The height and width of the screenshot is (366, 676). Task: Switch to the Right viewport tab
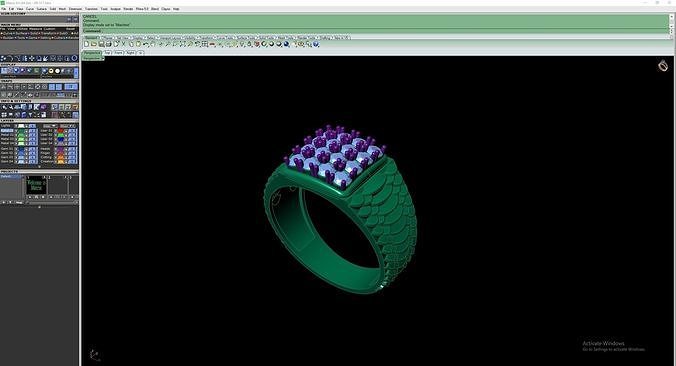click(x=131, y=53)
